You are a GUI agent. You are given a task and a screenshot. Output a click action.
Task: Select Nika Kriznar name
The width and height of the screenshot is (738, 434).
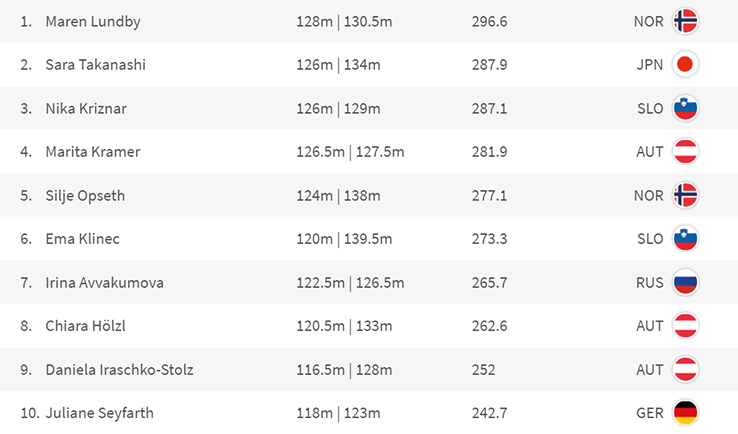point(86,108)
